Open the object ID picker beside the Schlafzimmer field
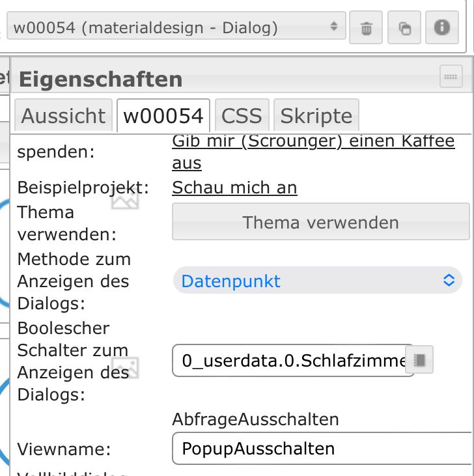 (x=419, y=359)
